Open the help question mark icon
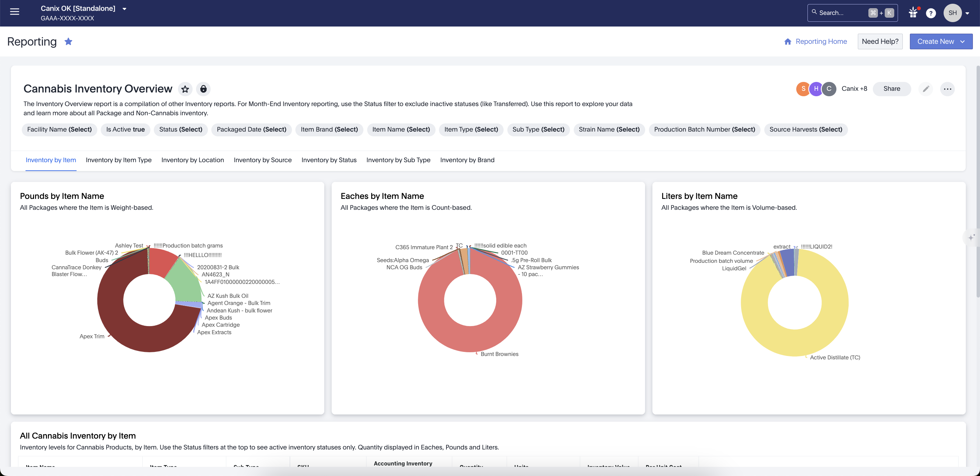980x476 pixels. (x=931, y=13)
